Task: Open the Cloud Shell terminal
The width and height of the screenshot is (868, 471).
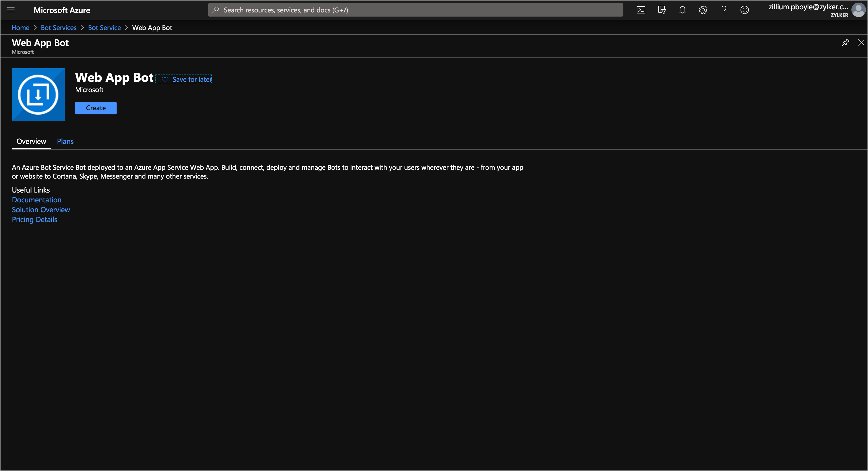Action: (x=641, y=10)
